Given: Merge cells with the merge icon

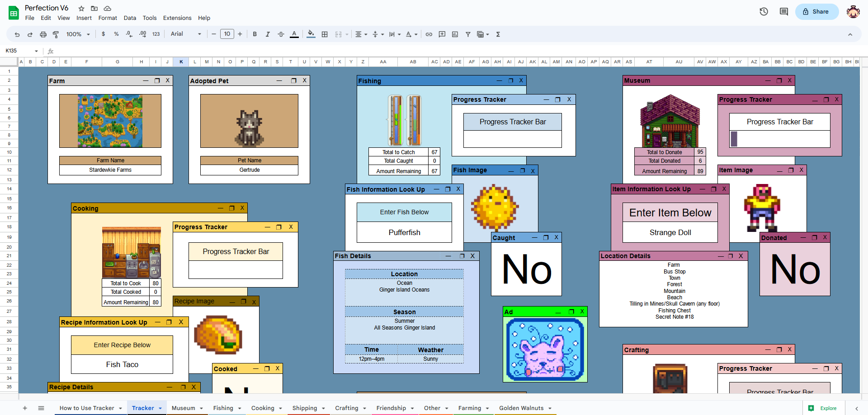Looking at the screenshot, I should click(x=338, y=34).
